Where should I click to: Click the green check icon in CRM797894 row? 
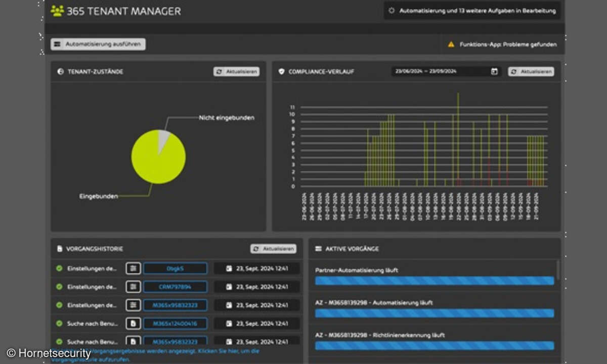[x=59, y=287]
